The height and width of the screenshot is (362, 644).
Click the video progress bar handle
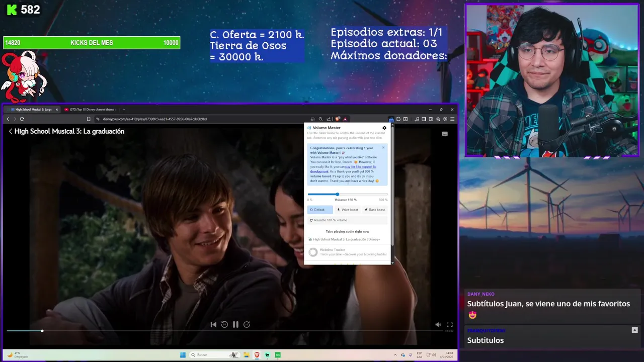pyautogui.click(x=42, y=331)
